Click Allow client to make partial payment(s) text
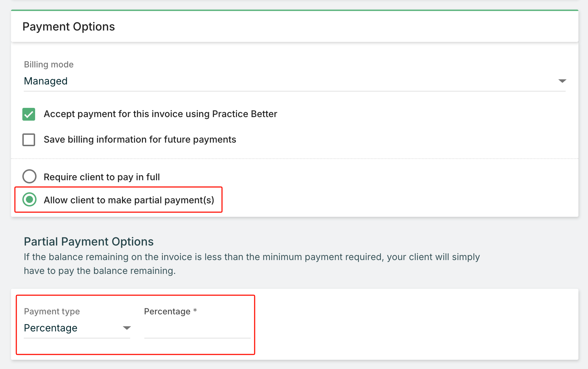The image size is (588, 369). coord(129,200)
